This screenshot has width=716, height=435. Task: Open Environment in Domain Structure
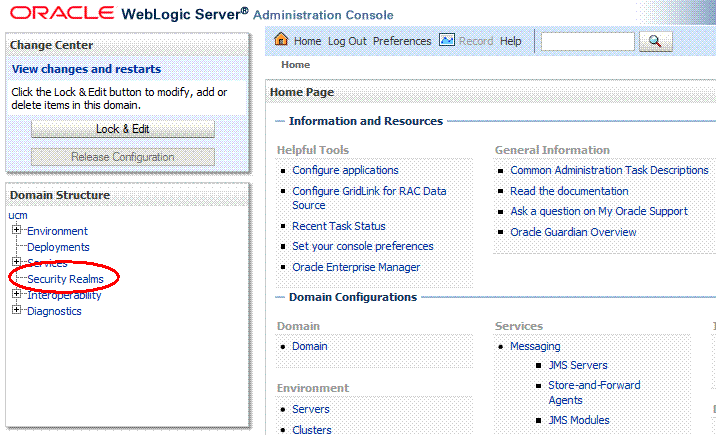pyautogui.click(x=58, y=231)
